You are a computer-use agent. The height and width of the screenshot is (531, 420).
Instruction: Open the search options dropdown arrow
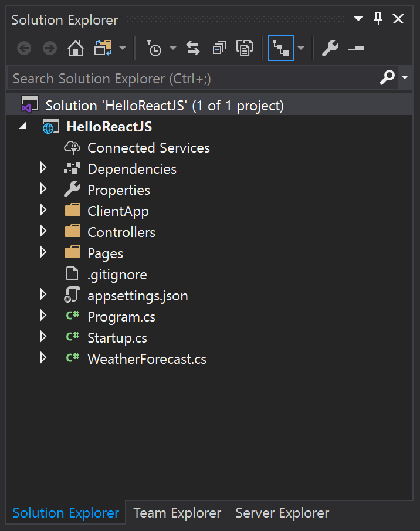(405, 77)
